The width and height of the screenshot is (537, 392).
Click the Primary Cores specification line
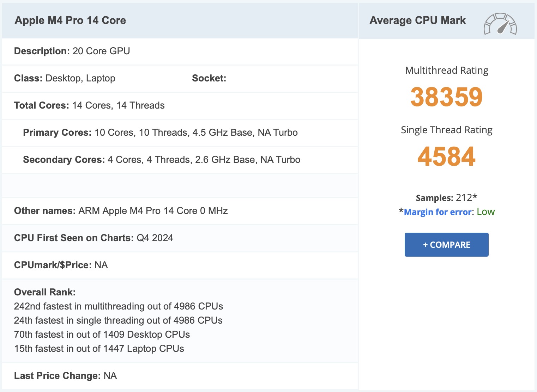(x=160, y=133)
